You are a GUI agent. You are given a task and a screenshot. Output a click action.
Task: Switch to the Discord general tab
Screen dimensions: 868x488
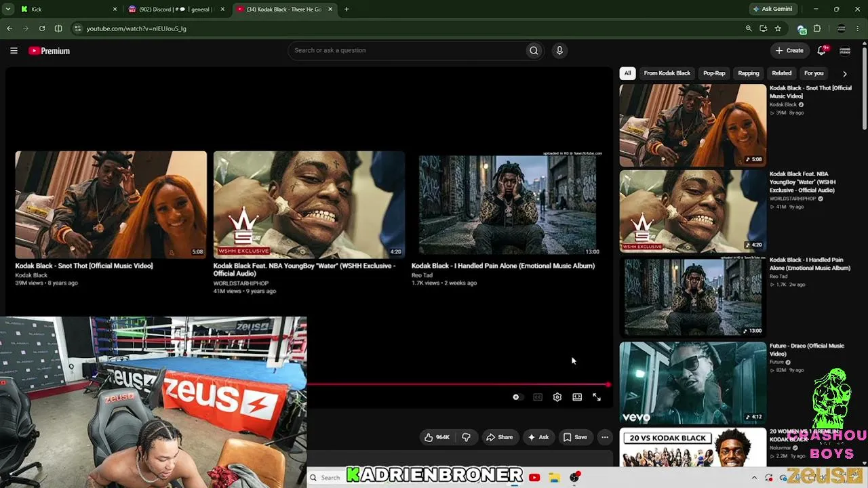(x=176, y=9)
